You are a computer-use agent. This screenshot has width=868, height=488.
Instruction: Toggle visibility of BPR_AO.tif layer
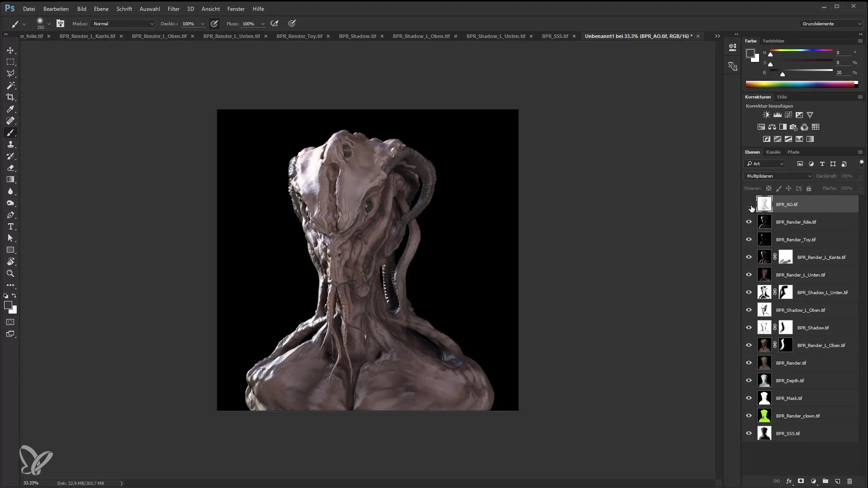click(749, 204)
